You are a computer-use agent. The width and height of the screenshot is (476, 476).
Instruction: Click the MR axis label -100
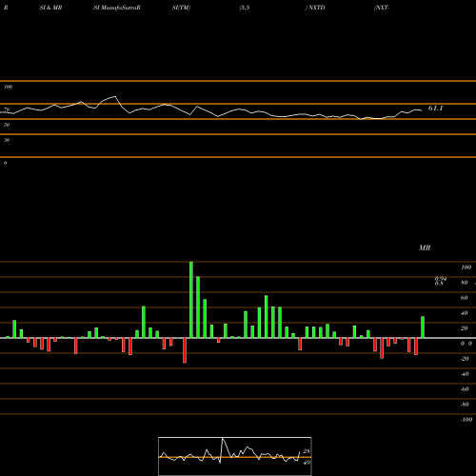[466, 420]
